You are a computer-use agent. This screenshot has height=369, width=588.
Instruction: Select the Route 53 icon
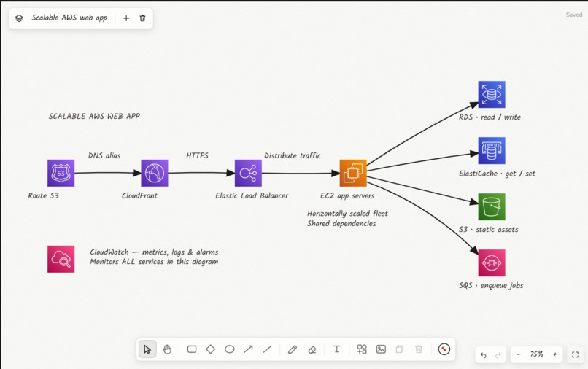tap(61, 173)
